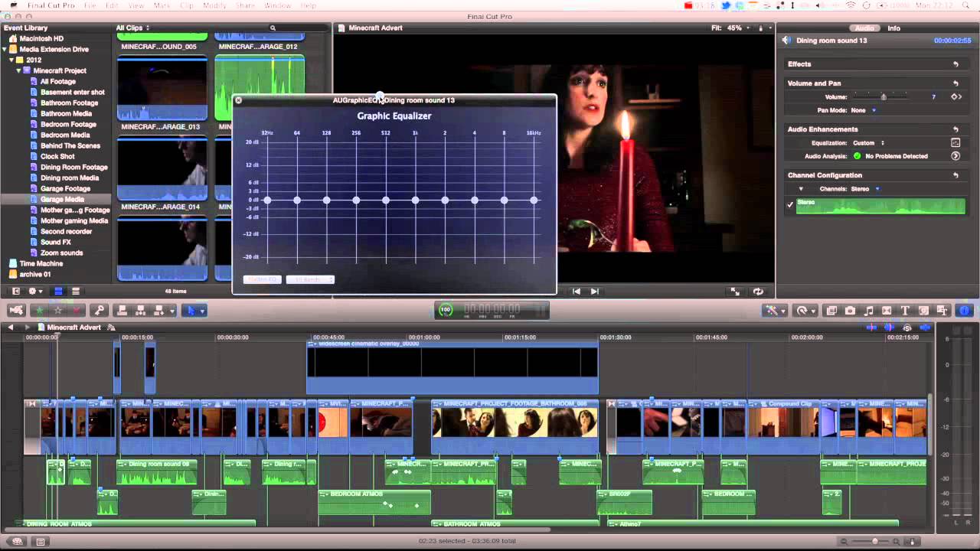
Task: Reject clip with the red X button
Action: click(77, 310)
